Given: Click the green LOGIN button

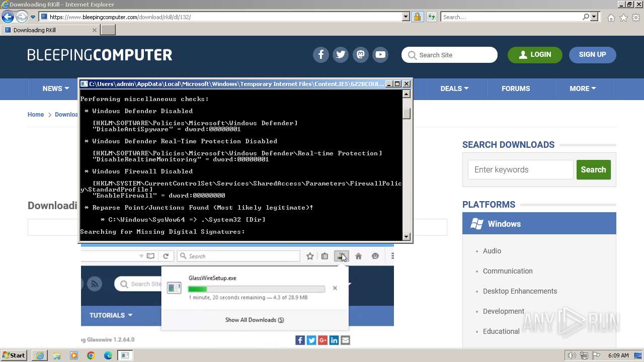Looking at the screenshot, I should click(535, 55).
